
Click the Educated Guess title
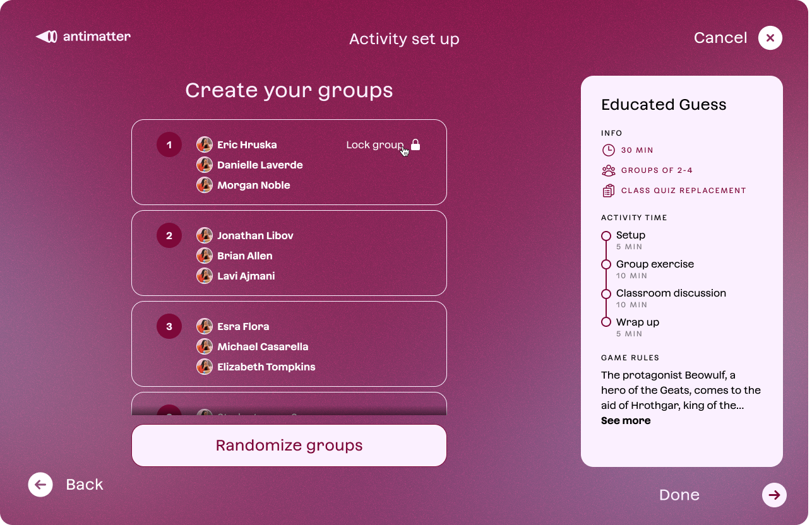tap(664, 105)
